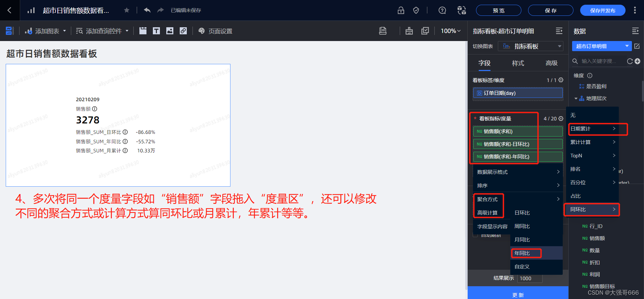Screen dimensions: 644x299
Task: Select 同环比 menu item
Action: pos(592,209)
